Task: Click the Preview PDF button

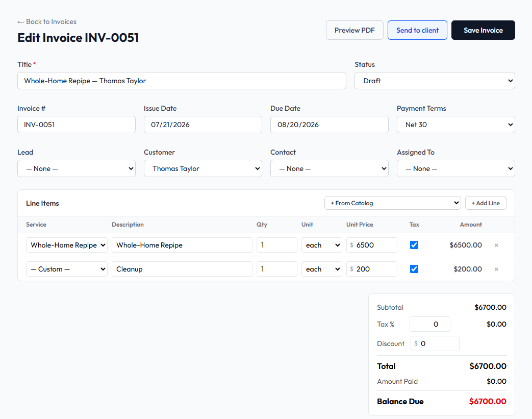Action: [354, 30]
